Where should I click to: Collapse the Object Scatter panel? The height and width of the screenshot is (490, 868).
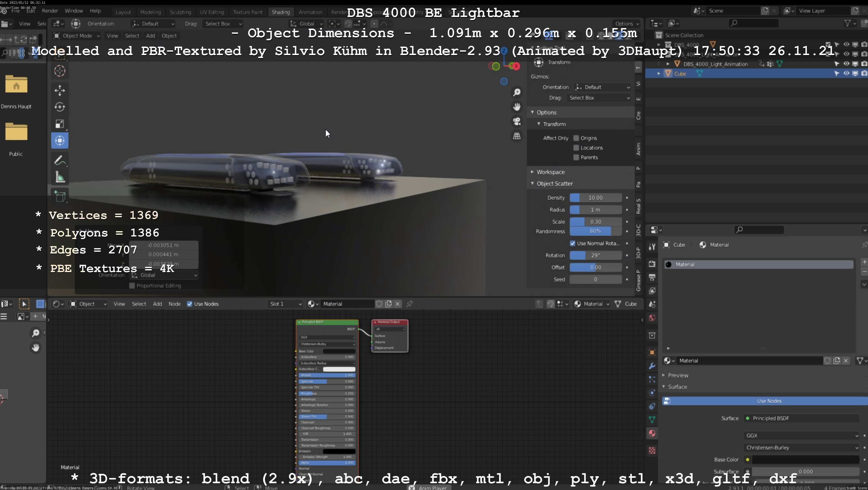coord(554,184)
